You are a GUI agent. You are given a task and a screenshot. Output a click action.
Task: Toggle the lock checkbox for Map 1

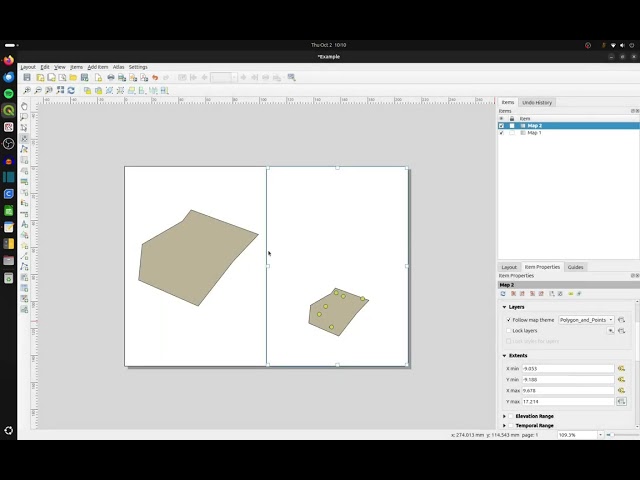coord(512,133)
